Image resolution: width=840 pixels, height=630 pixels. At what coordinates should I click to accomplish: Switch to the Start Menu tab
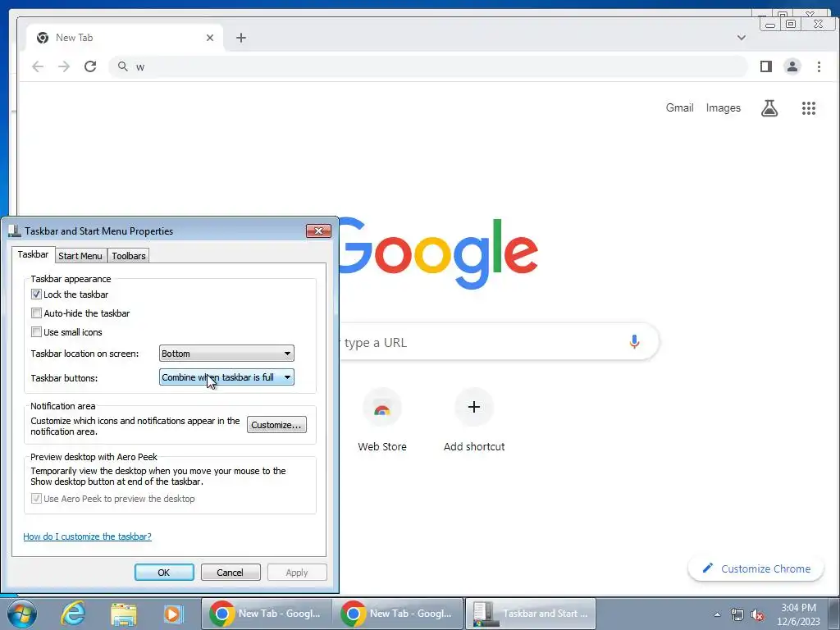80,256
